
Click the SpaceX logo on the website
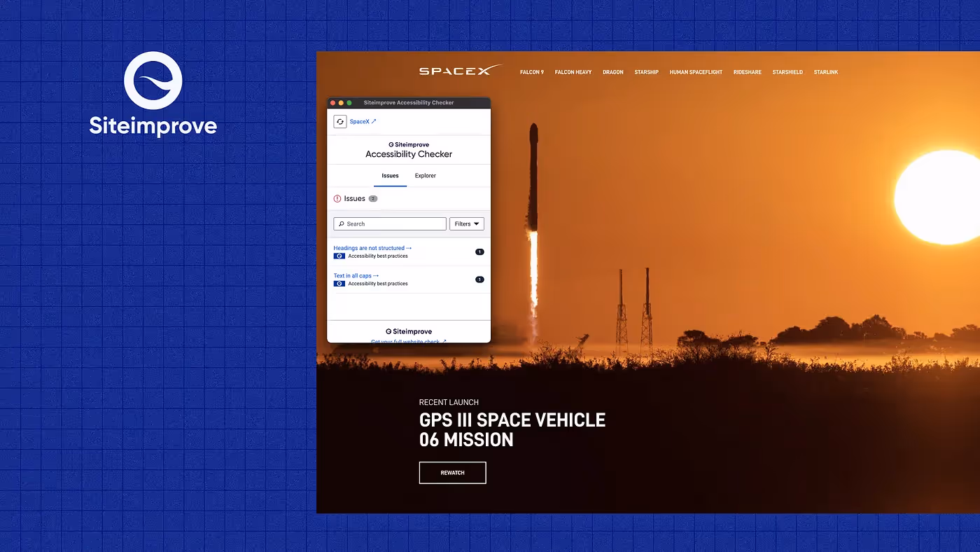coord(461,70)
